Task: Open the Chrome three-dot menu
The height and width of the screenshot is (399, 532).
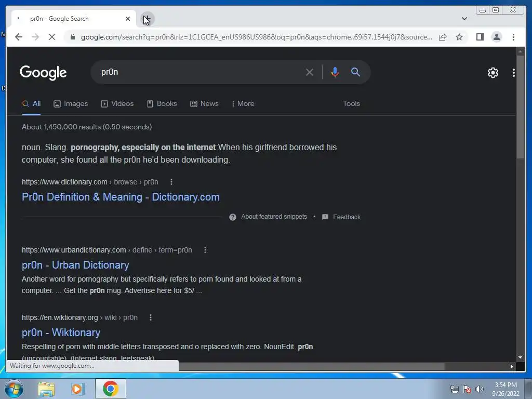Action: pos(513,37)
